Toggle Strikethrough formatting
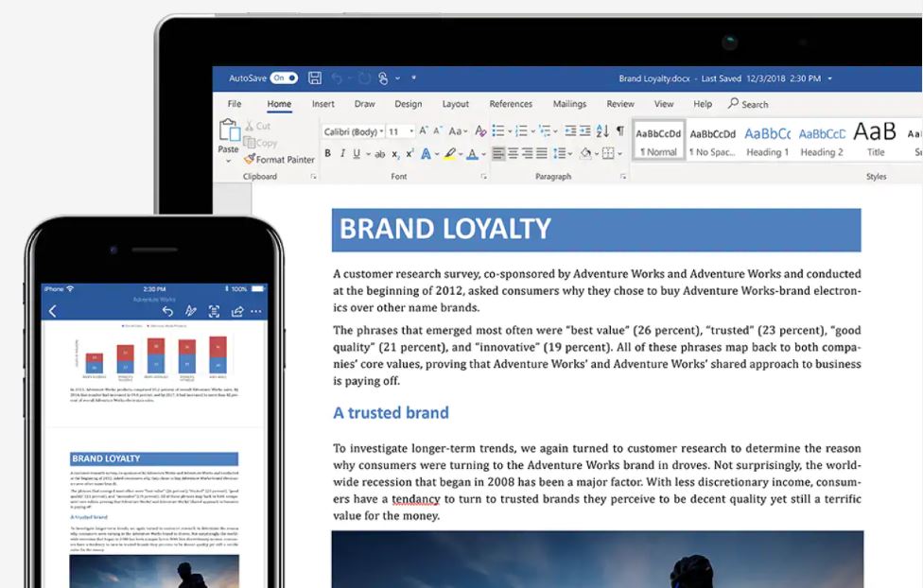 [379, 154]
